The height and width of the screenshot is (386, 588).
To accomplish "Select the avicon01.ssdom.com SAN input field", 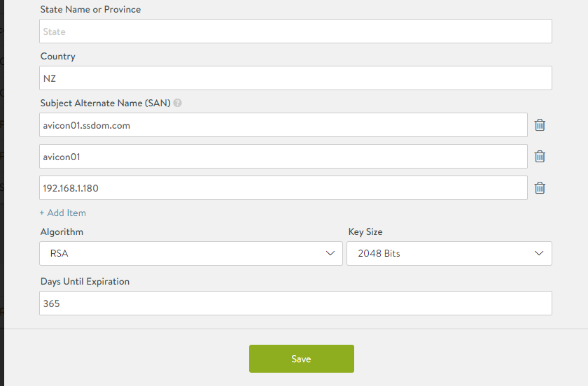I will tap(283, 124).
